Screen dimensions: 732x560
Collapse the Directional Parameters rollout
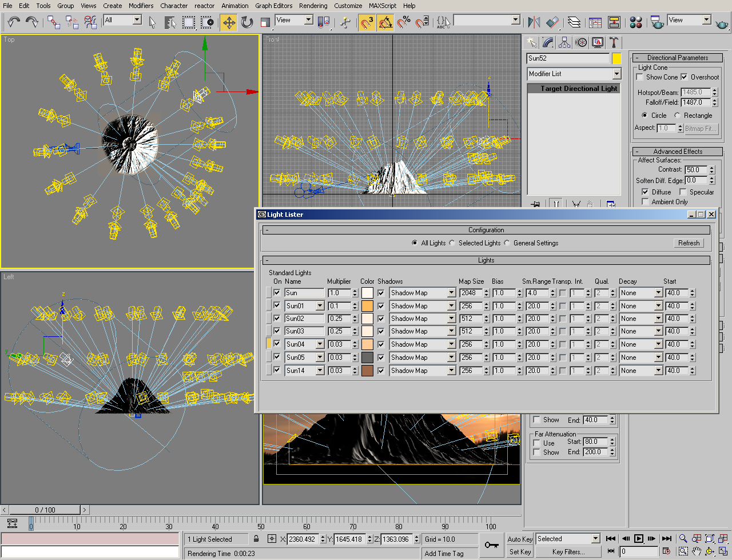[x=677, y=58]
